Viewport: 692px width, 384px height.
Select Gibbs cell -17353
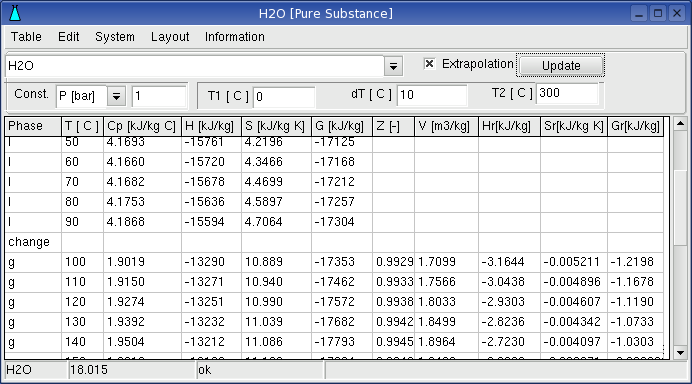[x=342, y=262]
